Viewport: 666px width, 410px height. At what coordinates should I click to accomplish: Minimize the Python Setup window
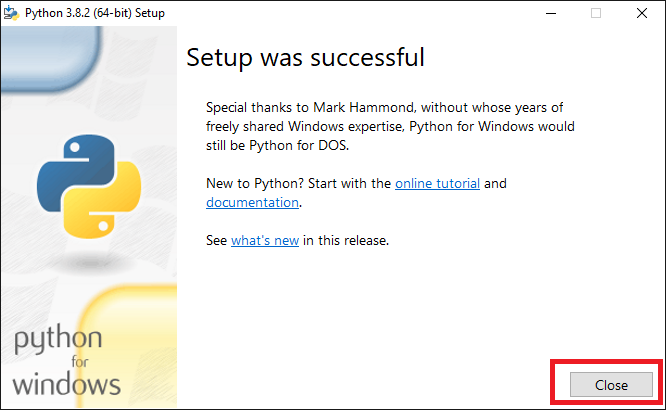coord(550,13)
